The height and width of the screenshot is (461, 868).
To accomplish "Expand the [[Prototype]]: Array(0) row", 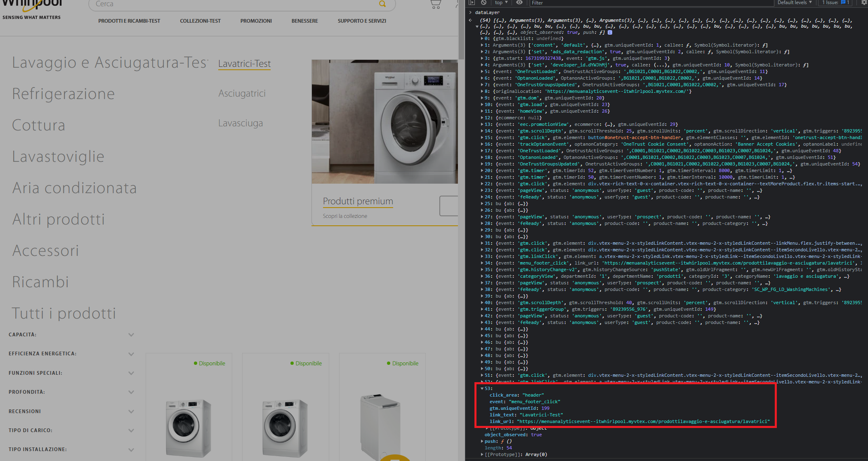I will click(482, 455).
